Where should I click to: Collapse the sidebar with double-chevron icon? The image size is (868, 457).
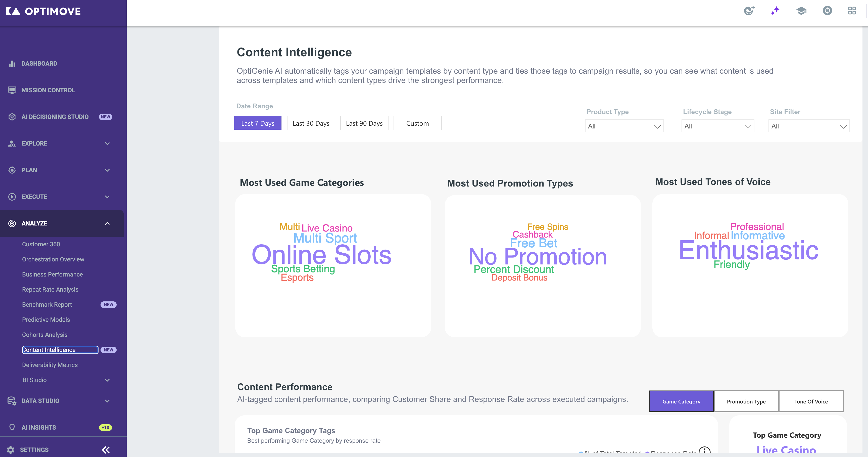[106, 450]
